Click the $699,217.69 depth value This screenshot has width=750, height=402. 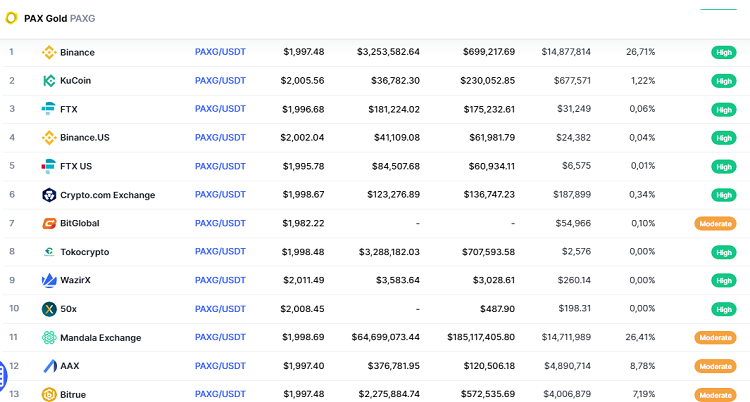point(489,52)
